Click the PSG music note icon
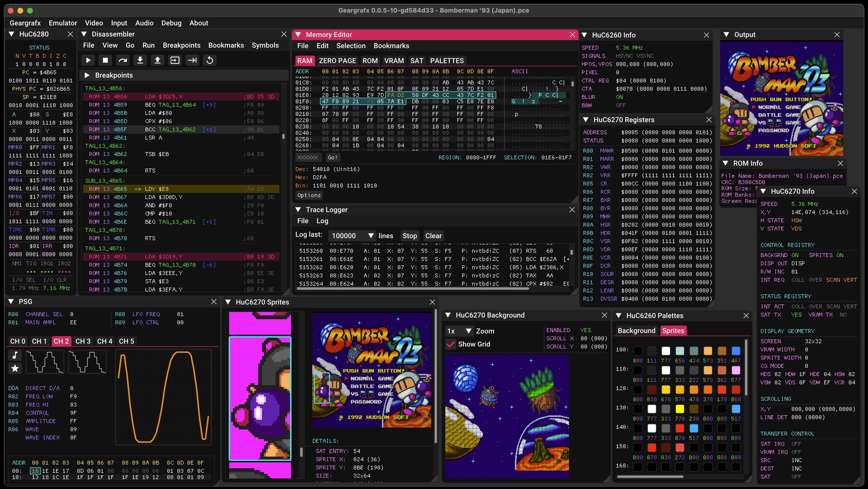Viewport: 868px width, 489px height. click(15, 355)
